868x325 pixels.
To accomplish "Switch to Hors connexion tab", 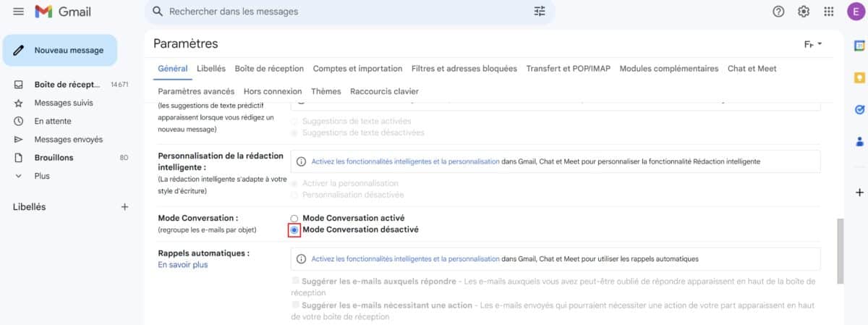I will (273, 92).
